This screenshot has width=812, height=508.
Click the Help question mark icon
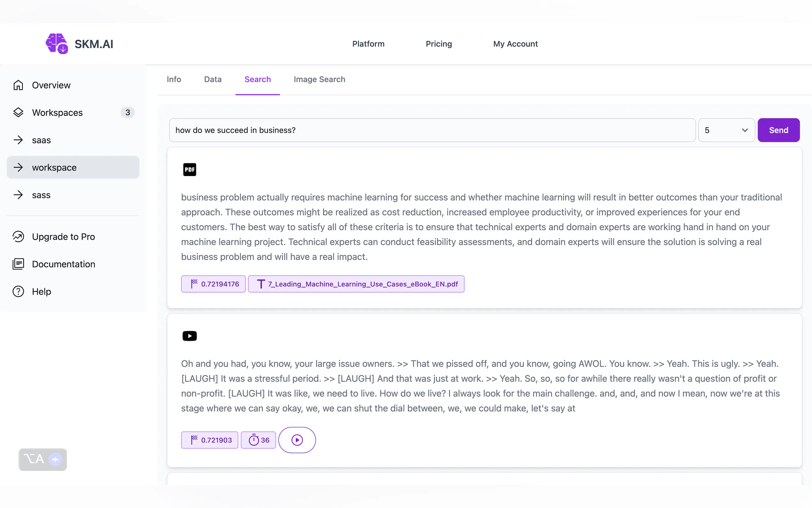click(x=18, y=292)
